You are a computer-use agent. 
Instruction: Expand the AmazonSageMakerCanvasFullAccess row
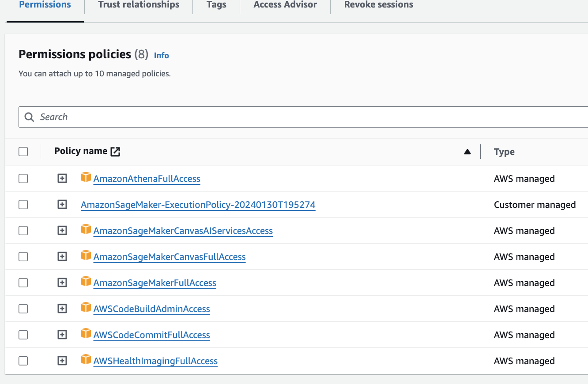point(62,257)
